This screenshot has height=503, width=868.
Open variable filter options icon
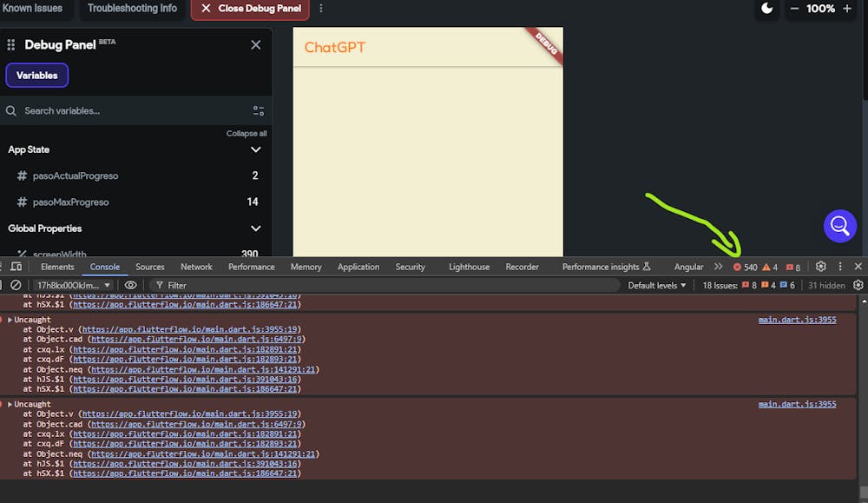(259, 111)
